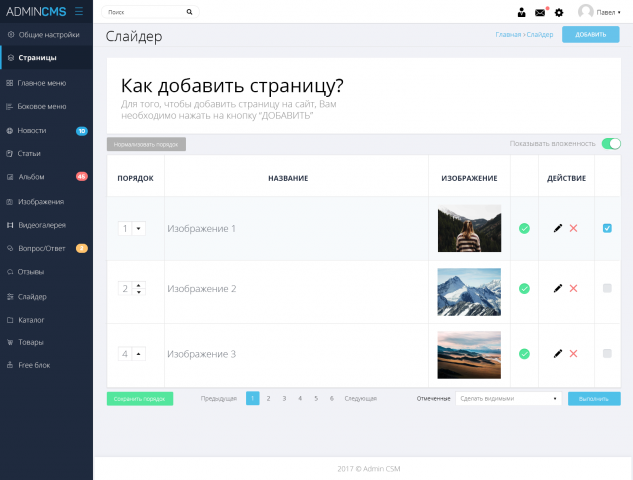Click the down arrow of order field 1

138,228
